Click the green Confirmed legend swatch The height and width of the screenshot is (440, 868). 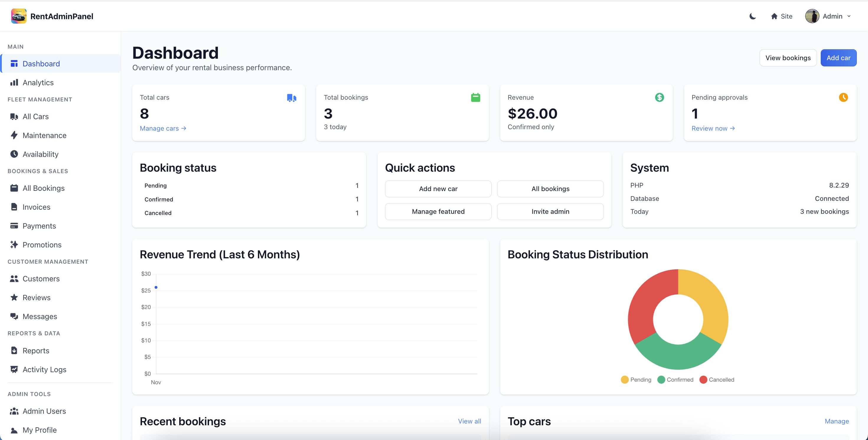click(x=661, y=380)
